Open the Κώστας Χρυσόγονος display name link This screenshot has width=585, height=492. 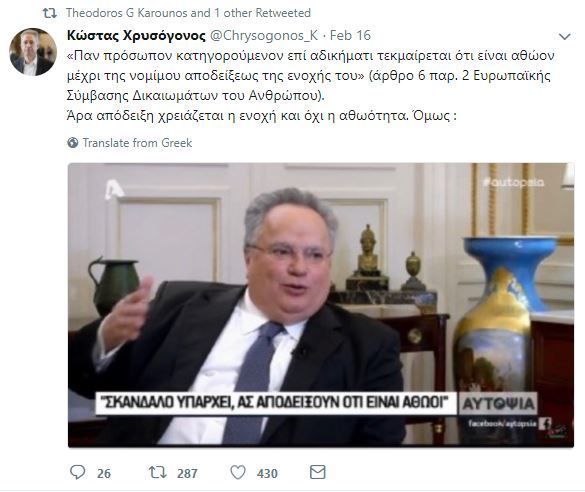coord(136,35)
